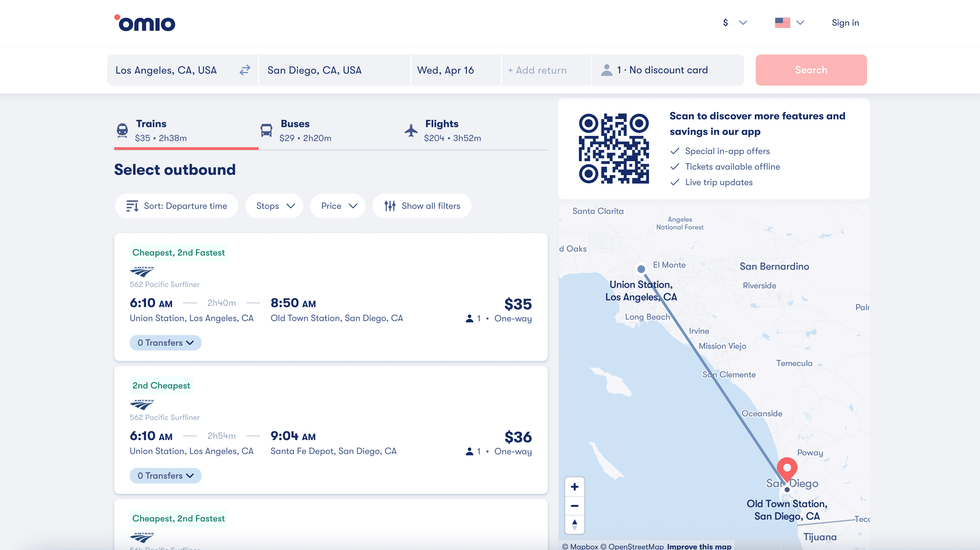Click the sort icon beside Departure time

coord(132,206)
